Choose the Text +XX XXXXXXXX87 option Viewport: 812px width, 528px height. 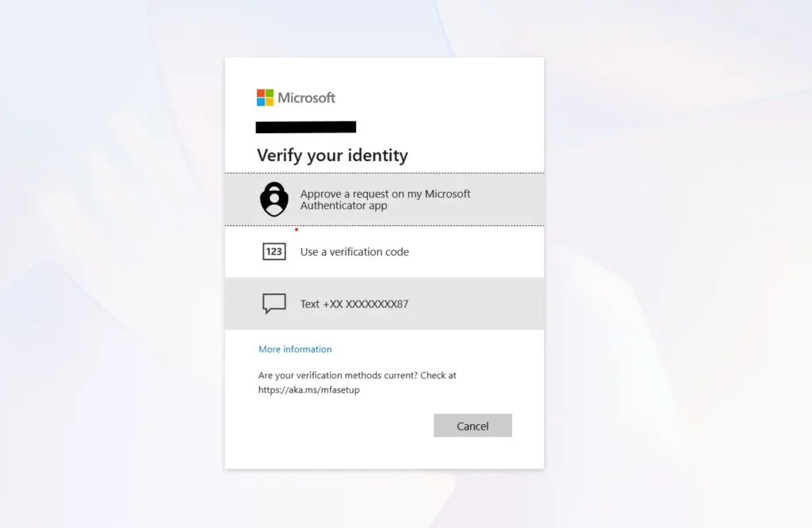tap(385, 304)
